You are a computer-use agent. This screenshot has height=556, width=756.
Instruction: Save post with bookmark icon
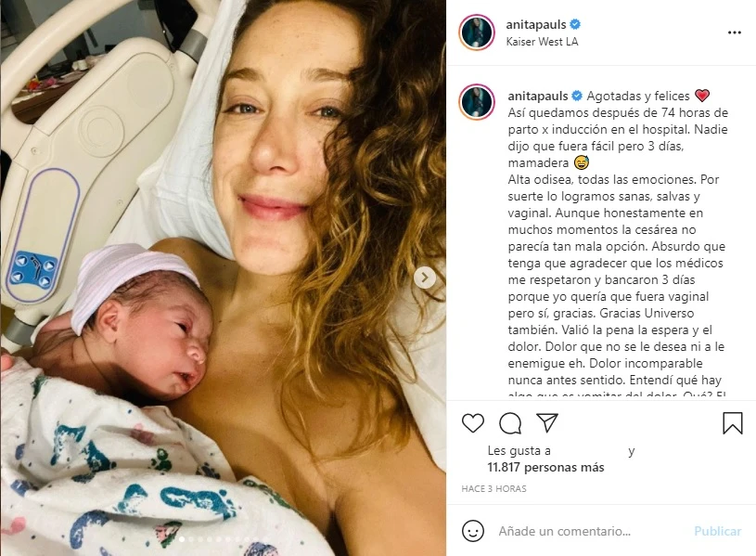pyautogui.click(x=733, y=422)
